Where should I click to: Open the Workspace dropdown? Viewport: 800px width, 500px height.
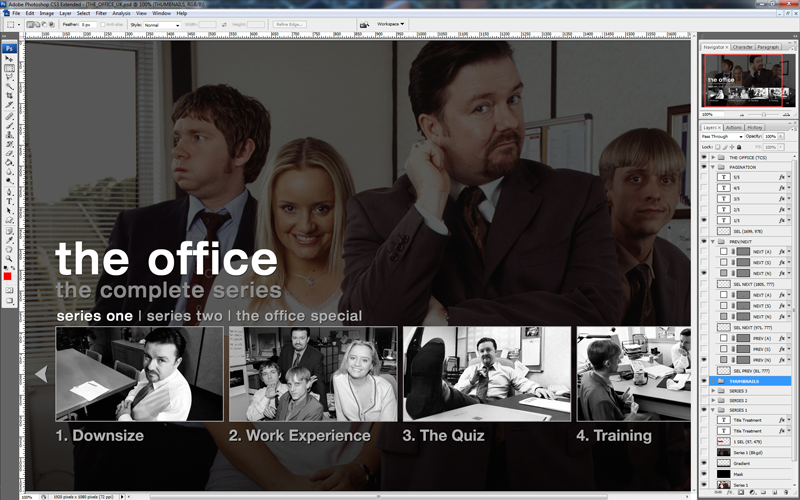(390, 24)
